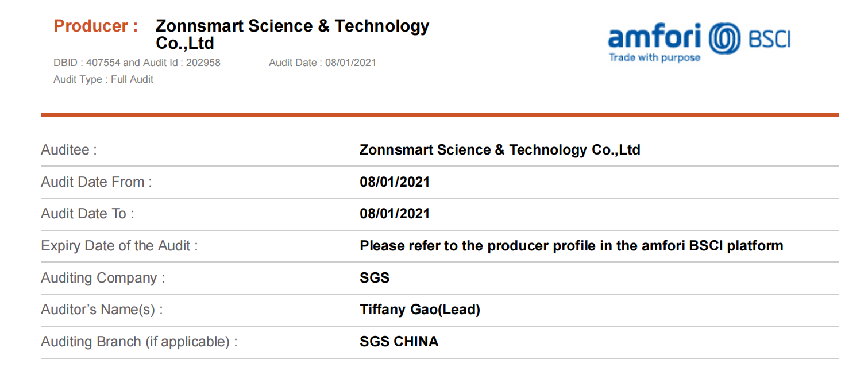The width and height of the screenshot is (868, 386).
Task: Click the Auditing Branch value SGS CHINA
Action: (x=399, y=342)
